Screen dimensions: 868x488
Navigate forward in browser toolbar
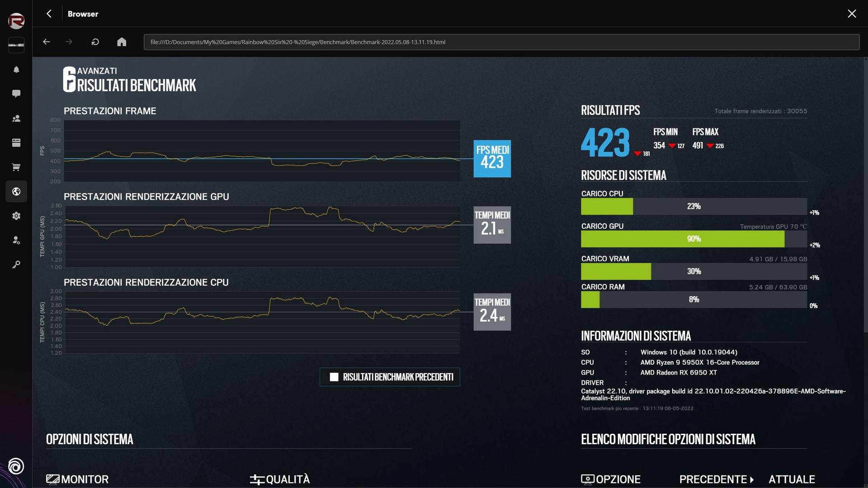(x=69, y=42)
